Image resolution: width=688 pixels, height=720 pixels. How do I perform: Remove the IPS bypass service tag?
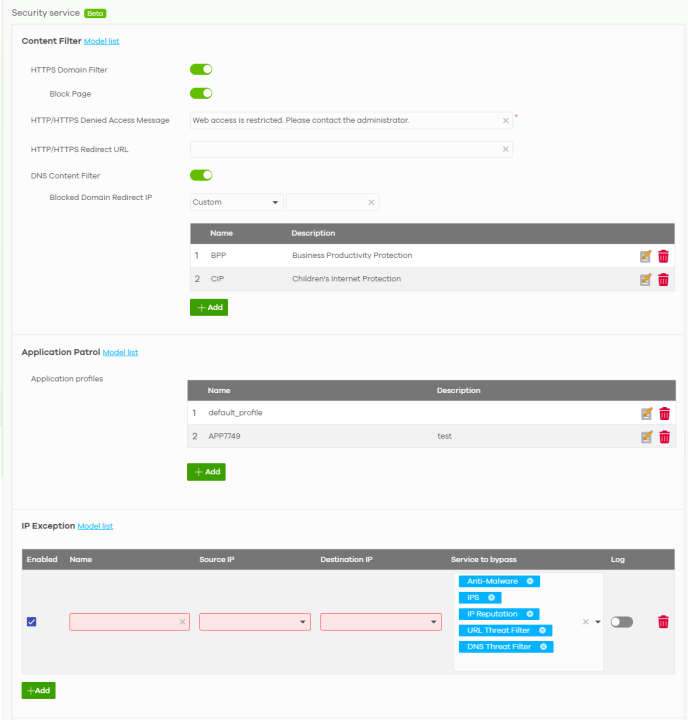point(491,598)
